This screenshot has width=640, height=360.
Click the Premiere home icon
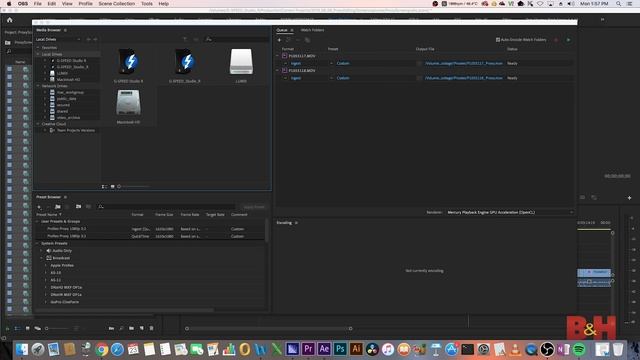pos(10,20)
